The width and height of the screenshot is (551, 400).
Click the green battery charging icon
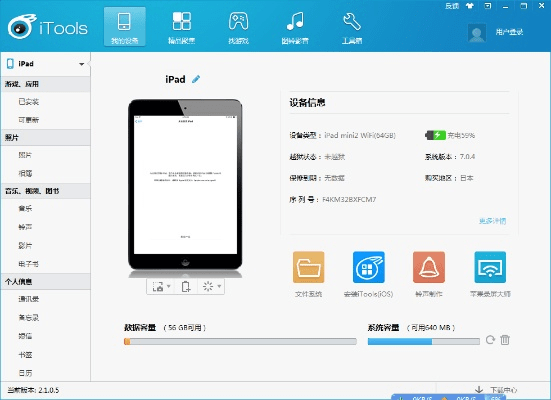(435, 135)
